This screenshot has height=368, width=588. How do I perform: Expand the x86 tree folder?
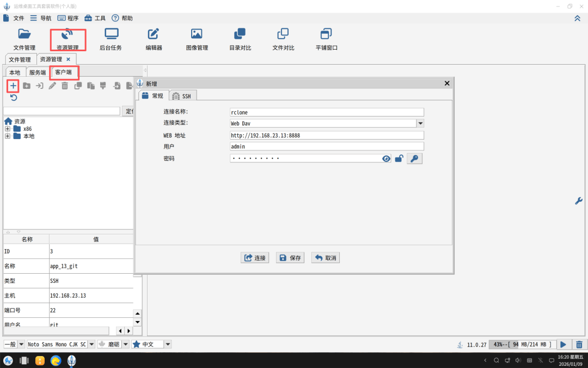8,129
